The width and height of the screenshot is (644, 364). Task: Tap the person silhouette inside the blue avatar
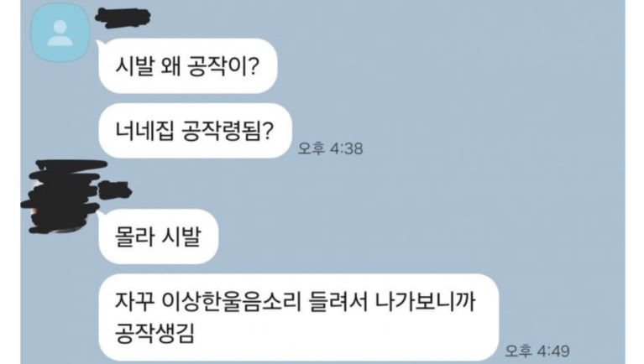[60, 33]
